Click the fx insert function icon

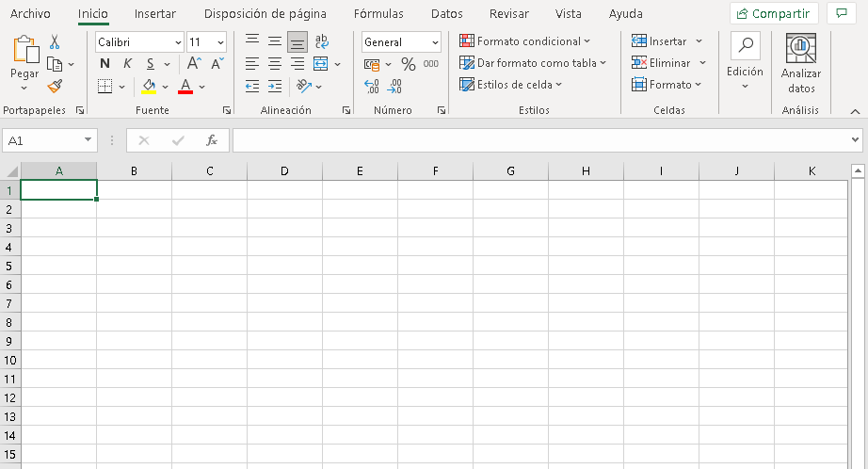click(212, 140)
